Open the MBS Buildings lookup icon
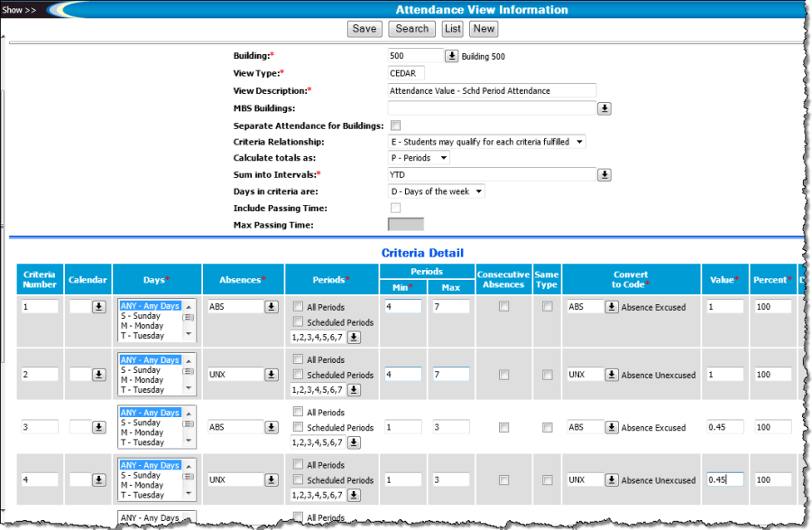The width and height of the screenshot is (812, 530). pyautogui.click(x=604, y=108)
